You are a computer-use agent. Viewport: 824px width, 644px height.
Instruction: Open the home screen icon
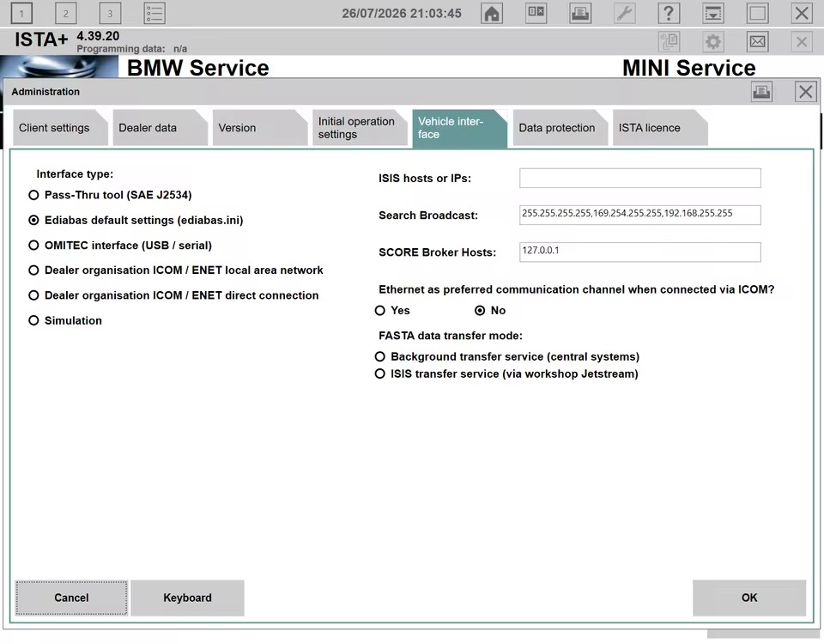tap(492, 13)
